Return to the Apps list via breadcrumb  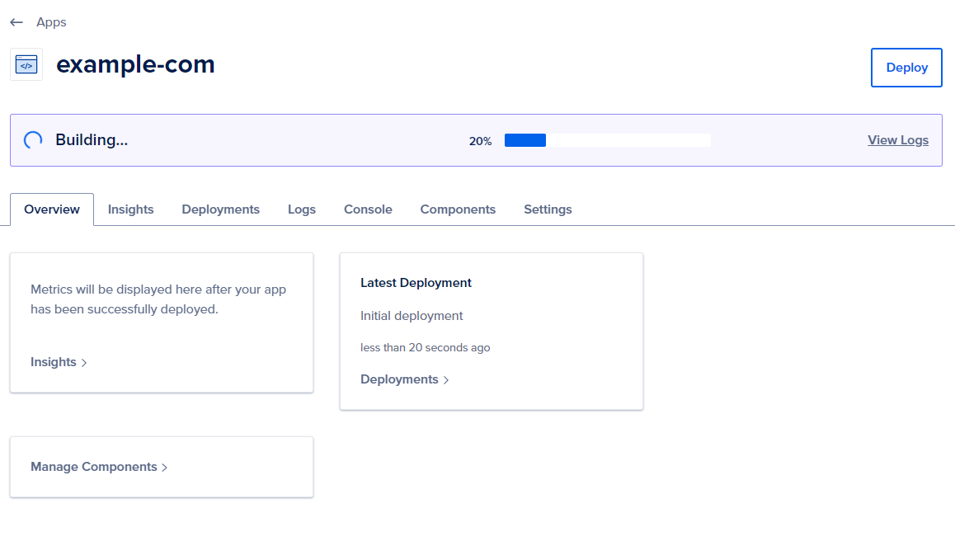tap(51, 22)
